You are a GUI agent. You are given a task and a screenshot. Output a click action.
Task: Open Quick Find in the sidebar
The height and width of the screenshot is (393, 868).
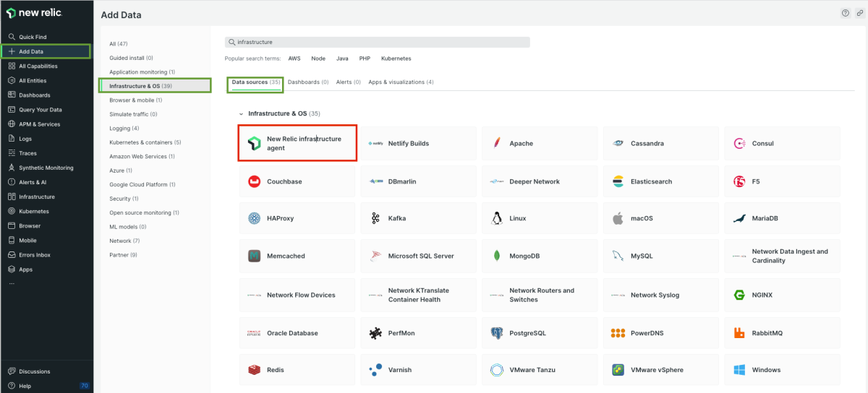(x=33, y=37)
